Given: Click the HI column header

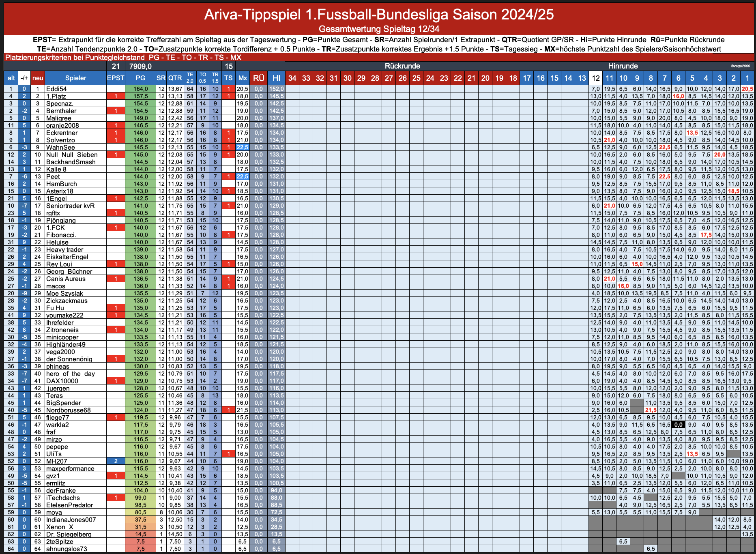Looking at the screenshot, I should click(x=276, y=78).
